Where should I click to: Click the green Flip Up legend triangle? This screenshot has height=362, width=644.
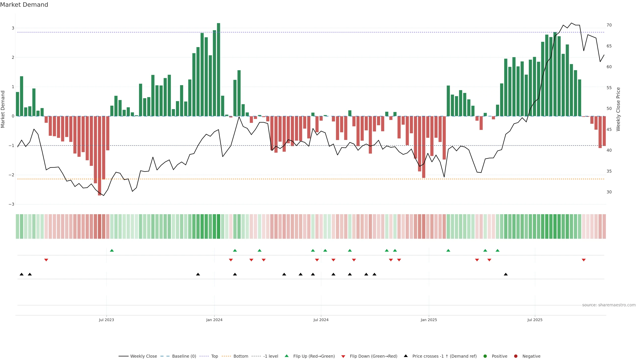(287, 356)
